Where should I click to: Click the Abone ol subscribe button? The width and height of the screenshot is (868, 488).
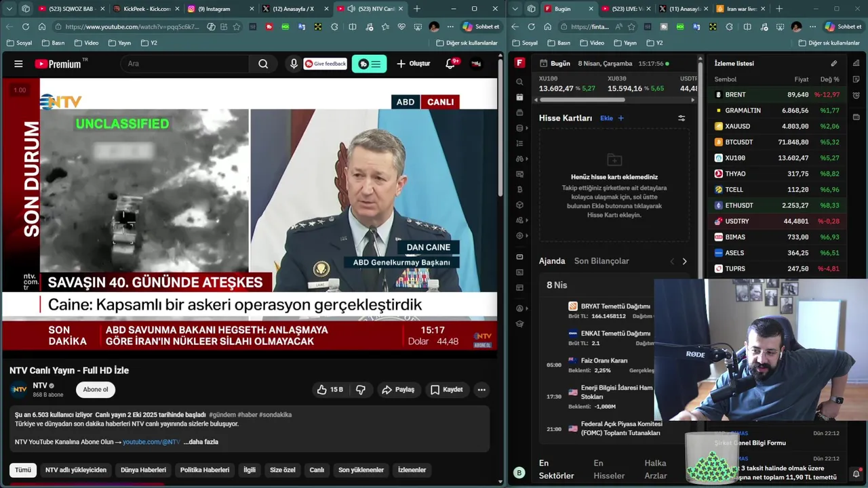coord(96,390)
